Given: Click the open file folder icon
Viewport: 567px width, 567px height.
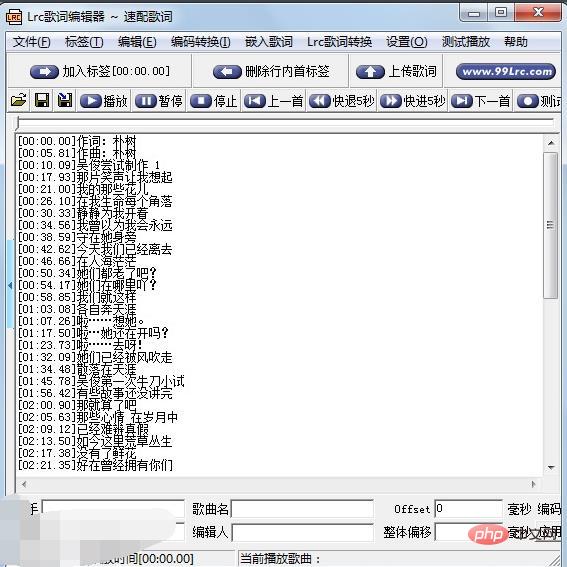Looking at the screenshot, I should (x=18, y=101).
